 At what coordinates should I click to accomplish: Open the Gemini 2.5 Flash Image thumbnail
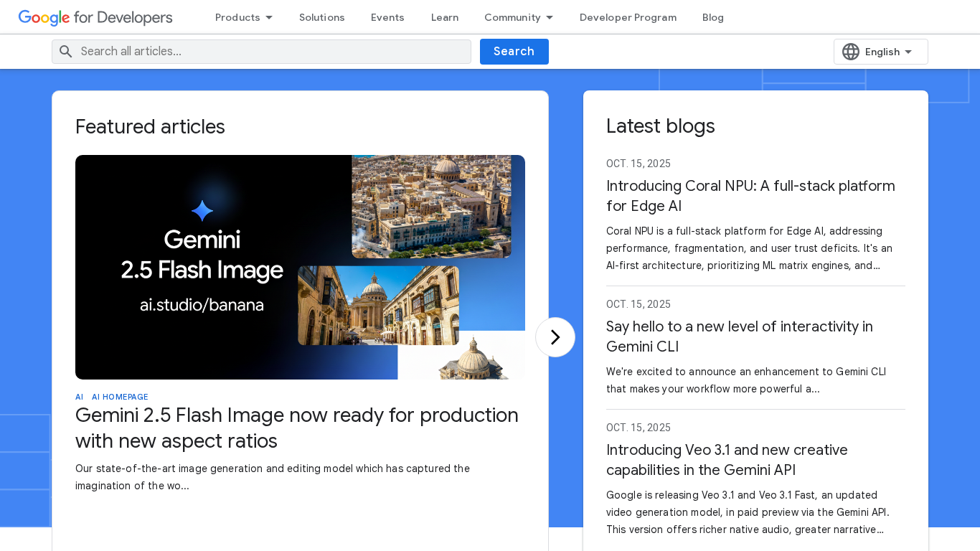[x=300, y=267]
